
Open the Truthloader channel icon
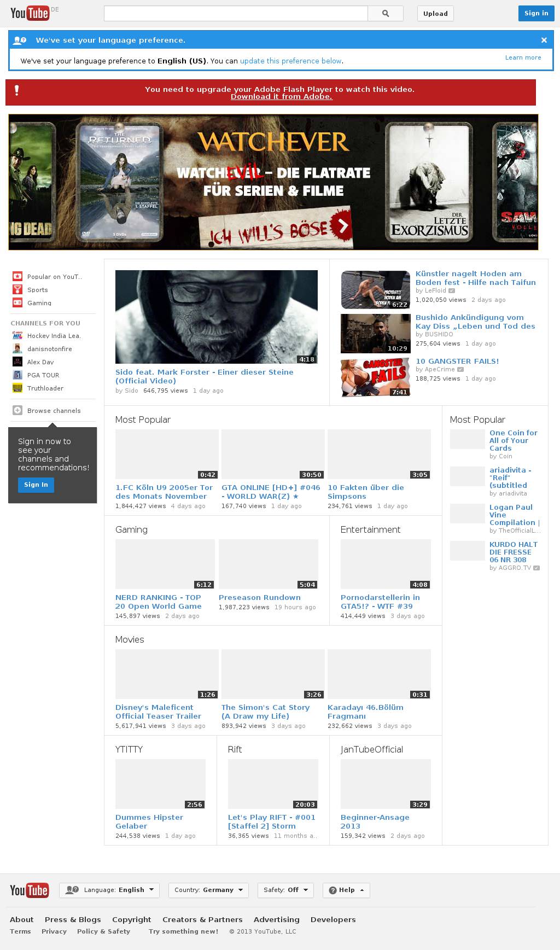coord(17,388)
